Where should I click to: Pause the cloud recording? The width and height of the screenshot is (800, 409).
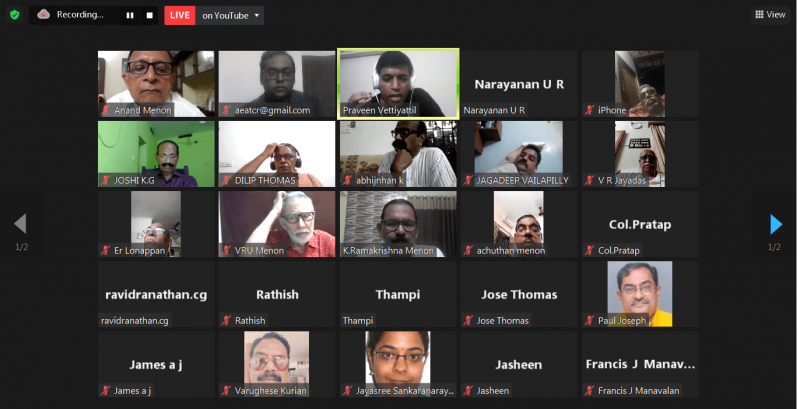pyautogui.click(x=130, y=15)
